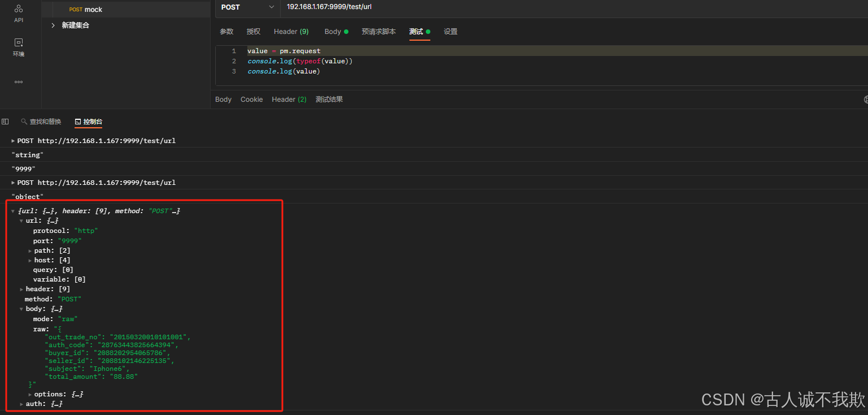Collapse the url node in console

point(21,221)
